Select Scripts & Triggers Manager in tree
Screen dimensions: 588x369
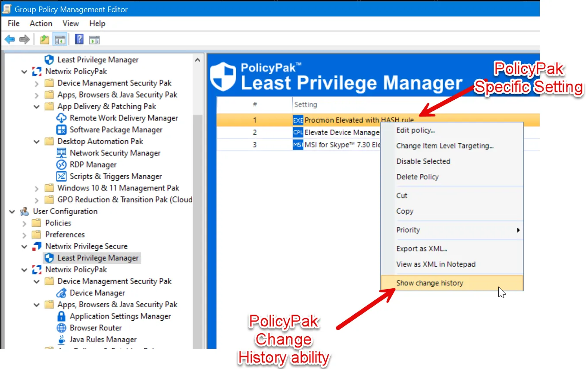[116, 176]
